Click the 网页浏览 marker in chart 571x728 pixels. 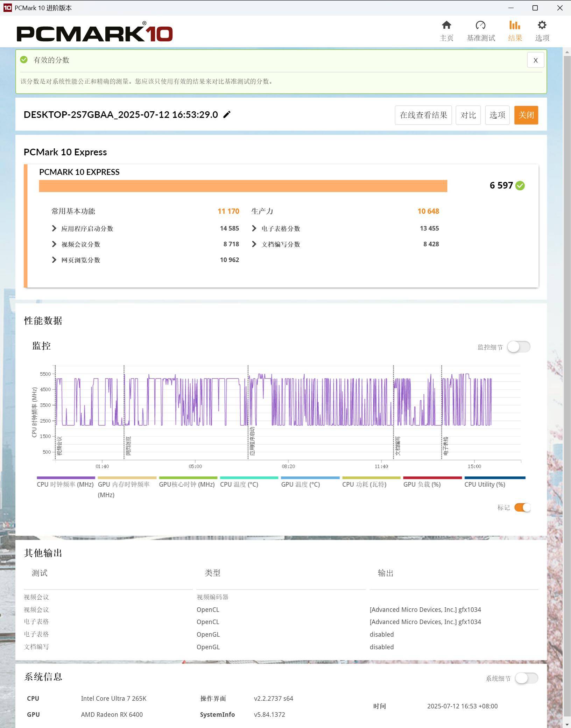pos(128,446)
